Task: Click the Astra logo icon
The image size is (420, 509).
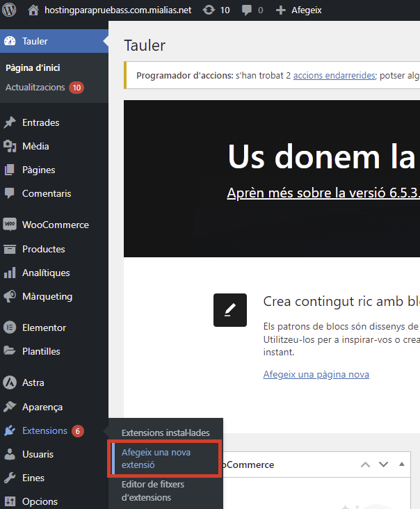Action: pyautogui.click(x=10, y=382)
